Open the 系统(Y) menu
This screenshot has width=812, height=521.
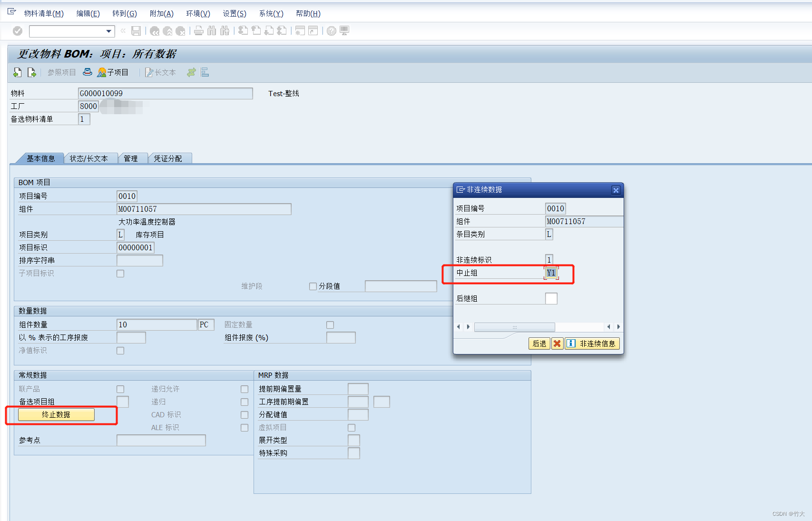tap(271, 13)
